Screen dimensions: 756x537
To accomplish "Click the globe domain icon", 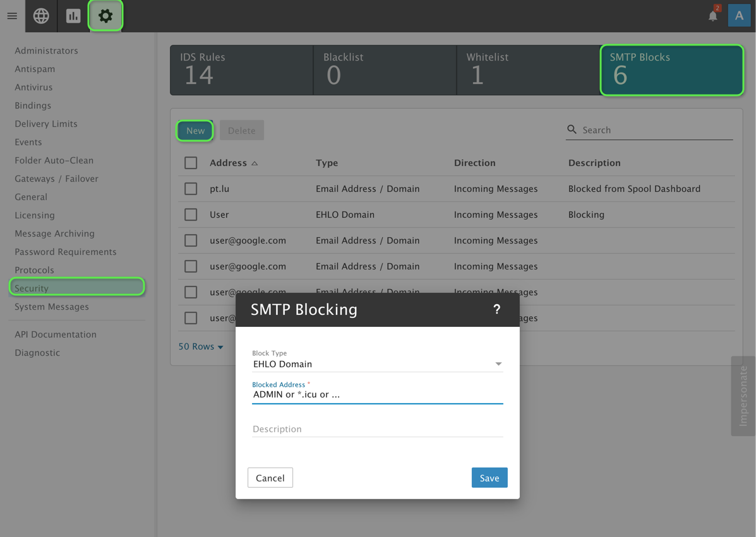I will tap(41, 16).
